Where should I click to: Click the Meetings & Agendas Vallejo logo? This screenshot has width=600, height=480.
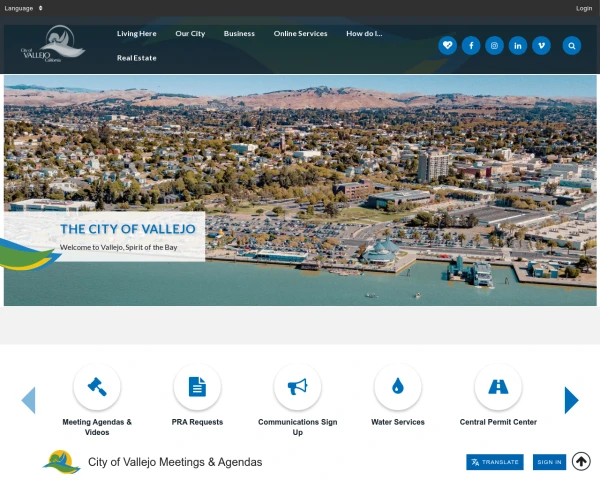pyautogui.click(x=61, y=462)
